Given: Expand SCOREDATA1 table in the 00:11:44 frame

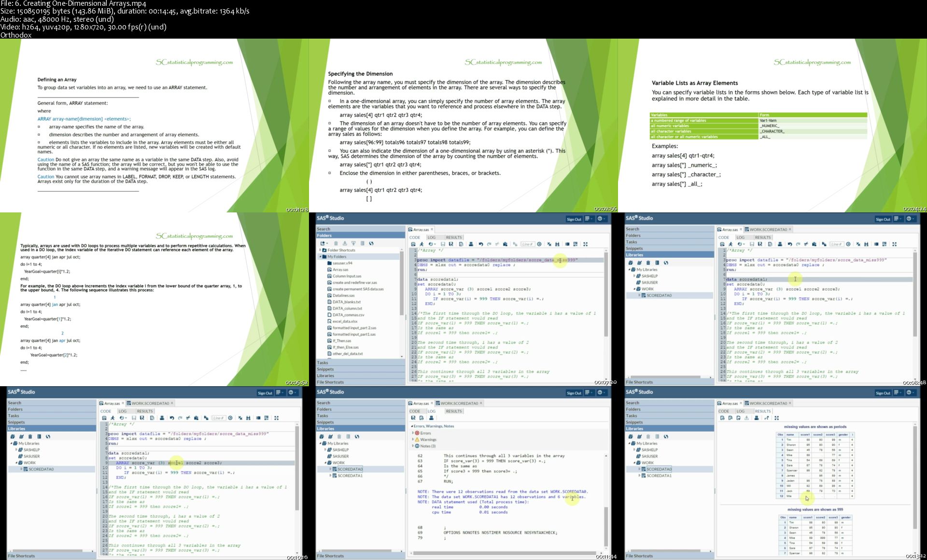Looking at the screenshot, I should [330, 476].
